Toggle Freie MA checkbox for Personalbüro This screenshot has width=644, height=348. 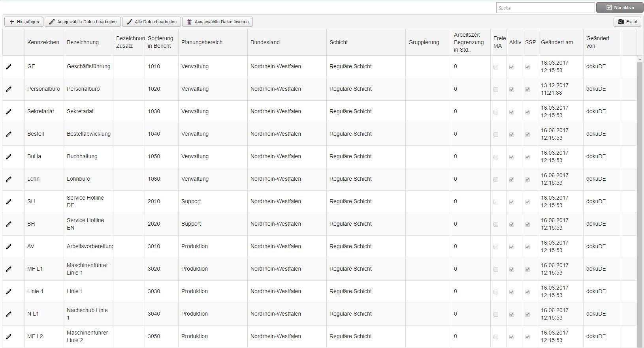point(496,90)
